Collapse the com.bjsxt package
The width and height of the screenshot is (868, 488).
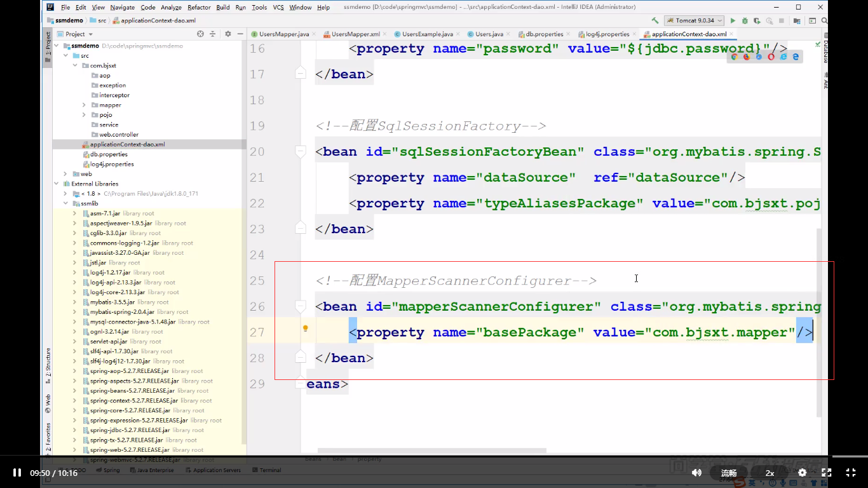(x=75, y=65)
